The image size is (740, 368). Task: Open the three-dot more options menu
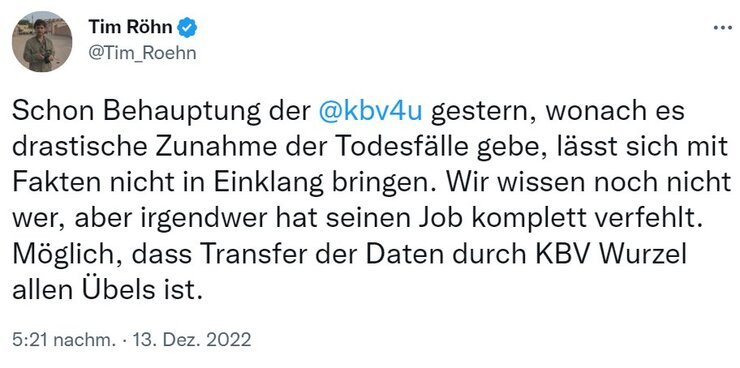(x=722, y=28)
